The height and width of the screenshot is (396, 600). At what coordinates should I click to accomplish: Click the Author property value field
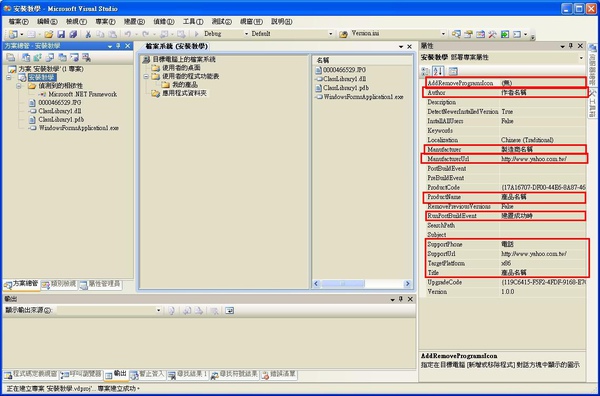543,93
